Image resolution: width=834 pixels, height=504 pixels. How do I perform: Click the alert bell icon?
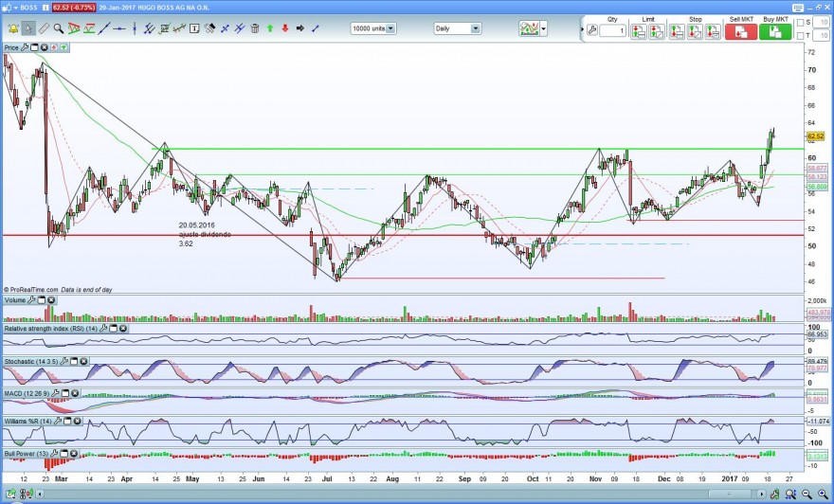[12, 28]
